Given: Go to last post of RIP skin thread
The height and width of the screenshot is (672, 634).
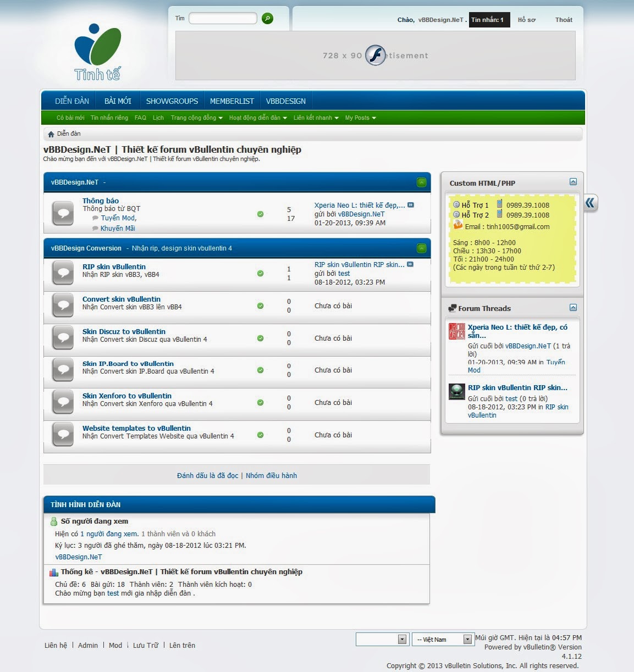Looking at the screenshot, I should (410, 264).
